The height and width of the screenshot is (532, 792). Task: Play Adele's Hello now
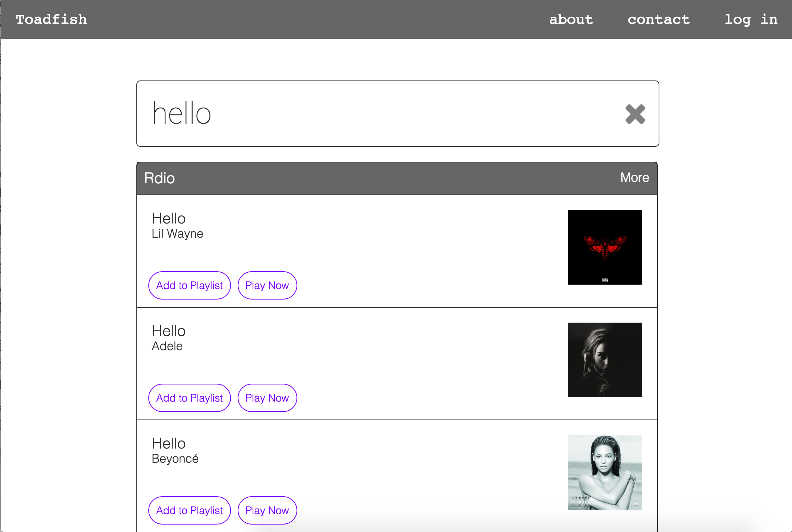pos(267,398)
